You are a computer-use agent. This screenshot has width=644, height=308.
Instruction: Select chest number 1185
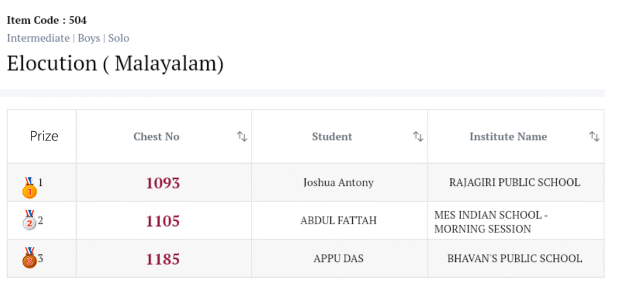click(x=163, y=259)
